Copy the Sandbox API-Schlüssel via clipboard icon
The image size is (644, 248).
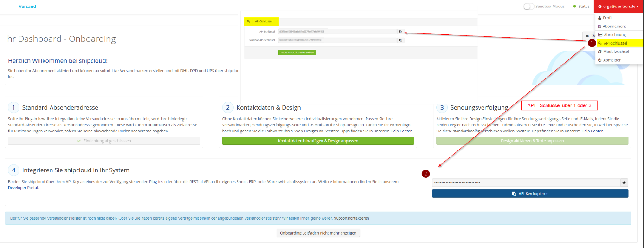[x=400, y=40]
